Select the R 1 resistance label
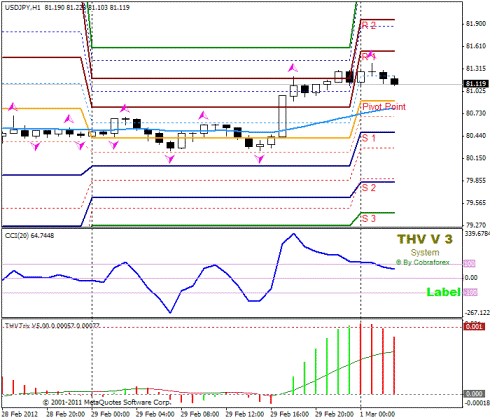This screenshot has width=490, height=420. [x=369, y=57]
